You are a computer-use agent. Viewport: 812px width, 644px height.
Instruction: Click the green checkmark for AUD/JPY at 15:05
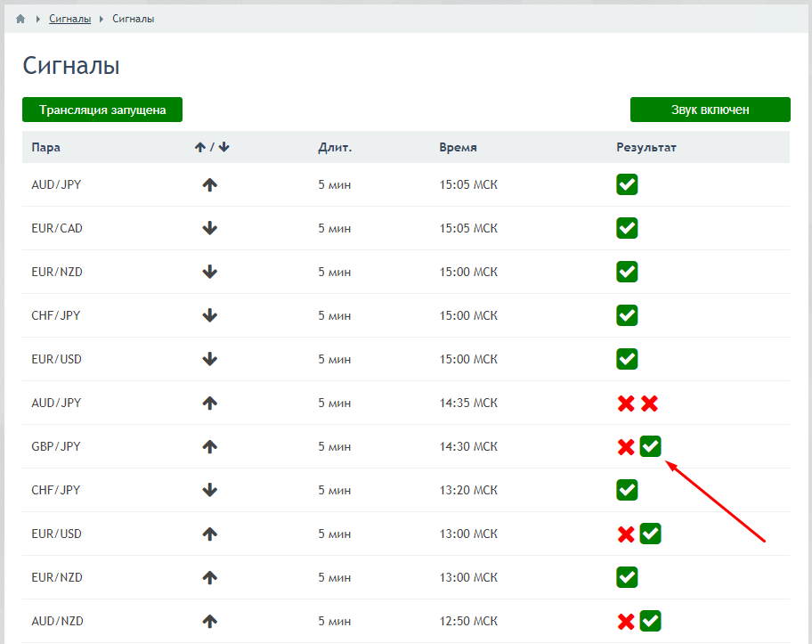coord(627,184)
